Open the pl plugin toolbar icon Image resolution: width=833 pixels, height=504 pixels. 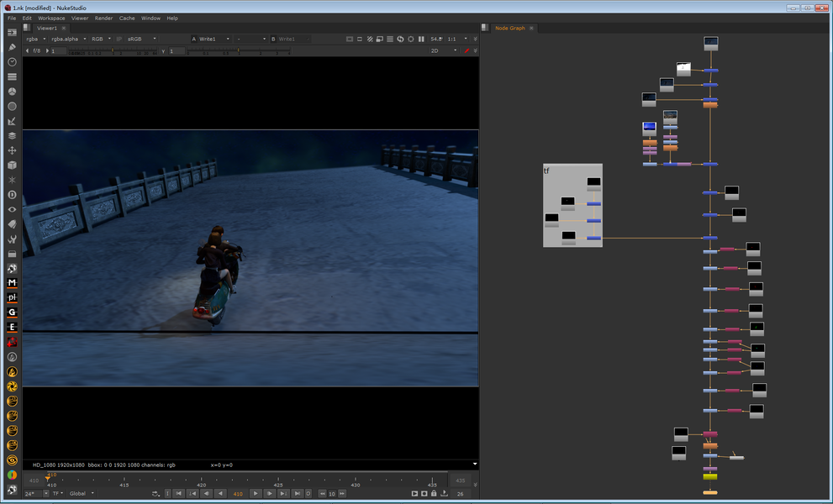click(x=12, y=297)
